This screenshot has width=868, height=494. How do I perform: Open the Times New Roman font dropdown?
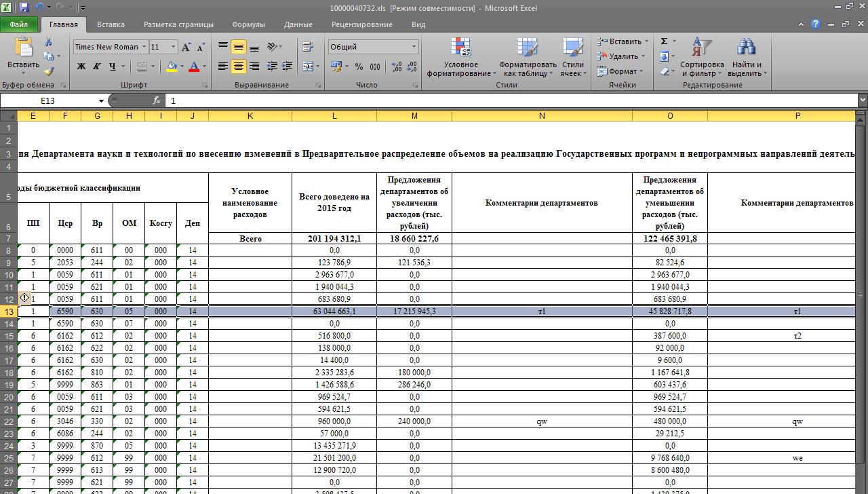[x=144, y=47]
